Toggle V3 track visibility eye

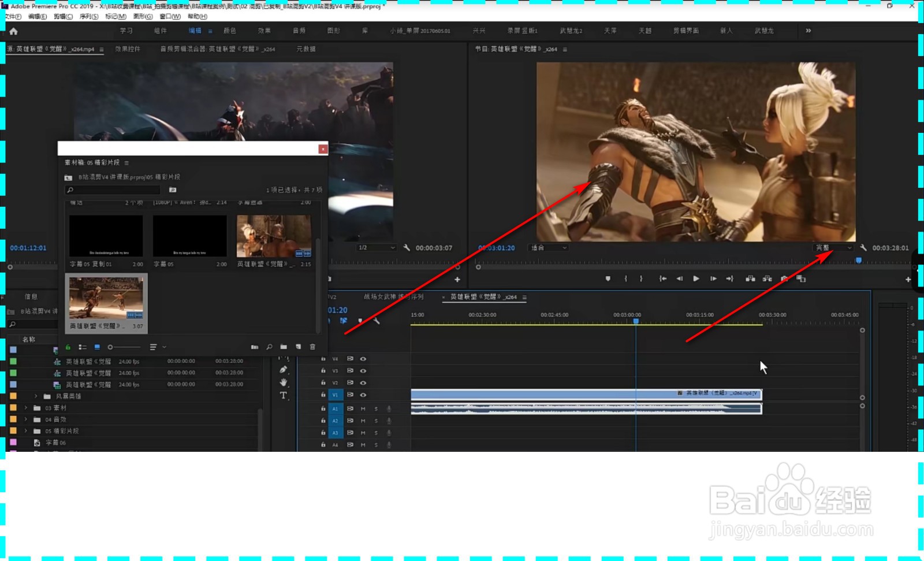(x=363, y=371)
